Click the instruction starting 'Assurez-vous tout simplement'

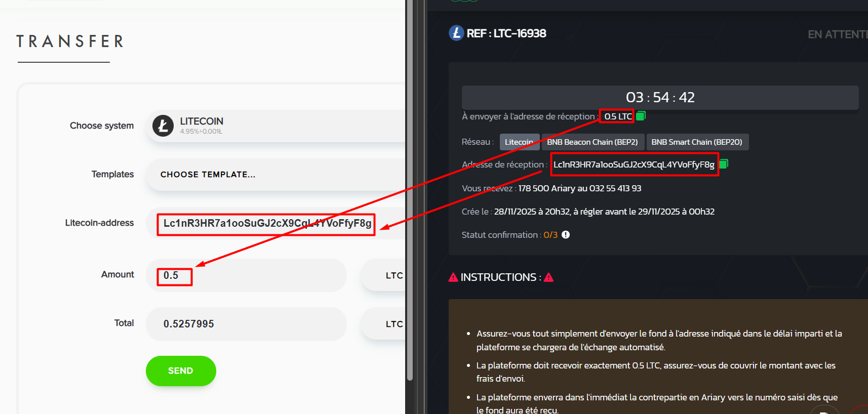pyautogui.click(x=659, y=340)
